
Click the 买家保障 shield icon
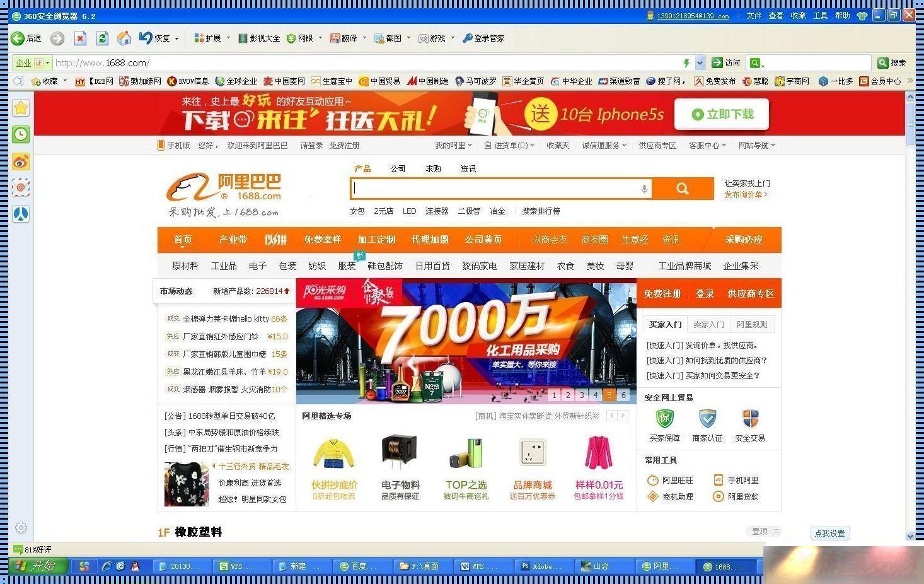tap(665, 419)
